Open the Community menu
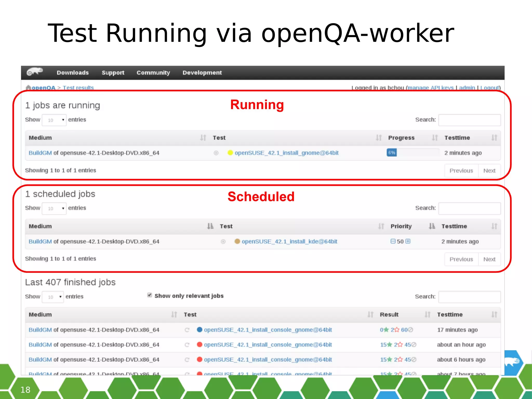Viewport: 532px width, 399px height. point(153,73)
